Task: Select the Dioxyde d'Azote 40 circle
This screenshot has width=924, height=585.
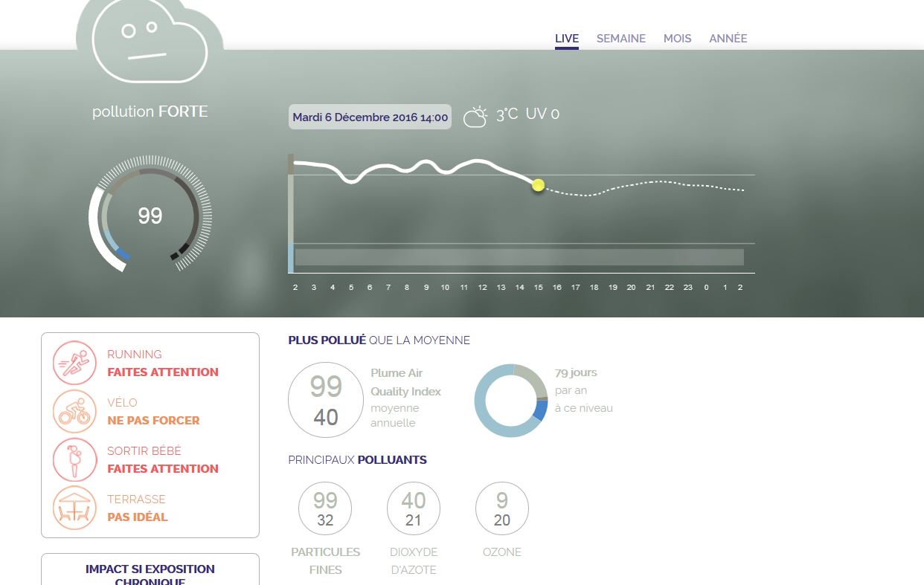Action: [414, 508]
